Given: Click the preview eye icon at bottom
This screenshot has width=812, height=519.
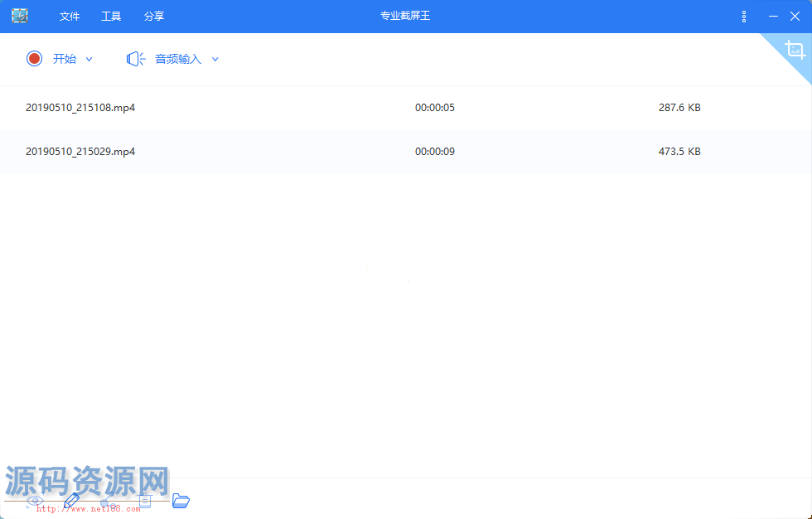Looking at the screenshot, I should point(35,501).
